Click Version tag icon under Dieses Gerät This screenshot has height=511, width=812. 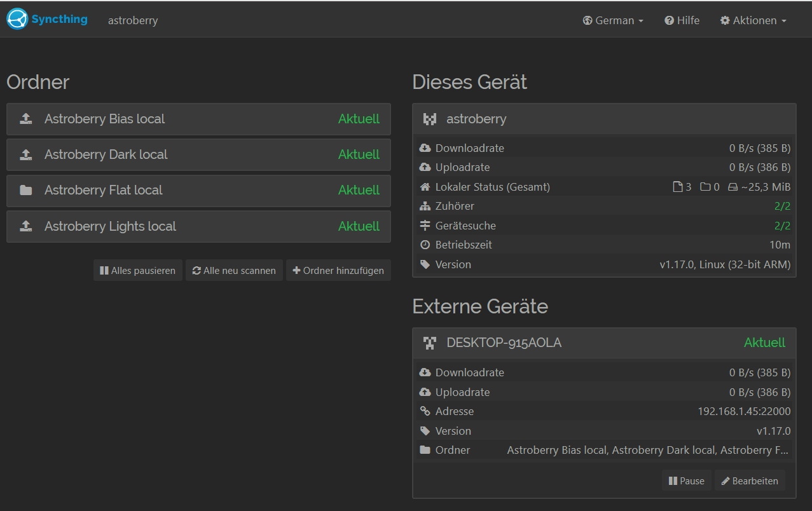click(425, 264)
